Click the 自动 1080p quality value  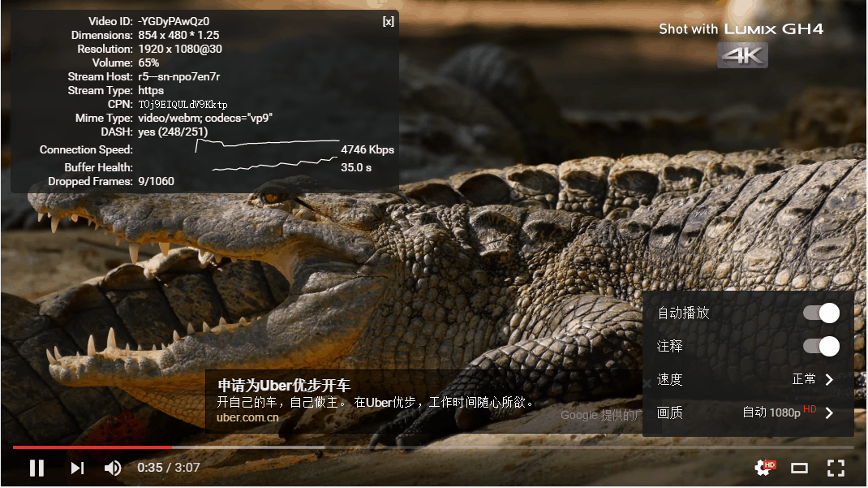779,412
